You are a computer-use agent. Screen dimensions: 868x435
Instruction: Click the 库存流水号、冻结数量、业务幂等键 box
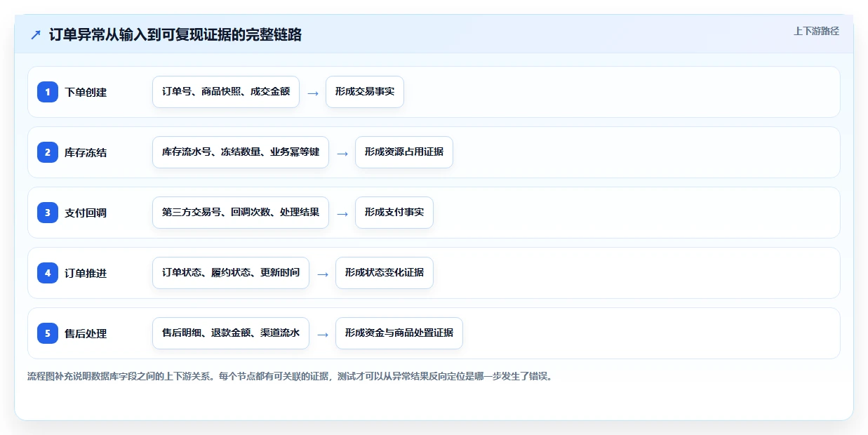(x=241, y=152)
